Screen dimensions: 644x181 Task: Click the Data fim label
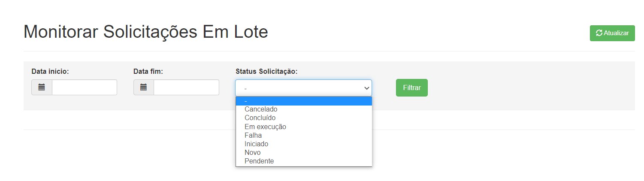[x=148, y=71]
